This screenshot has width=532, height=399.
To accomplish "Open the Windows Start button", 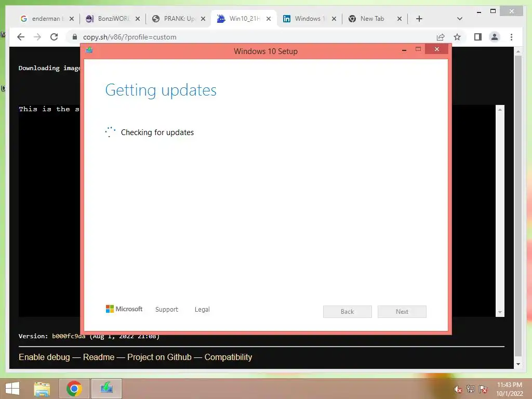I will click(x=12, y=389).
